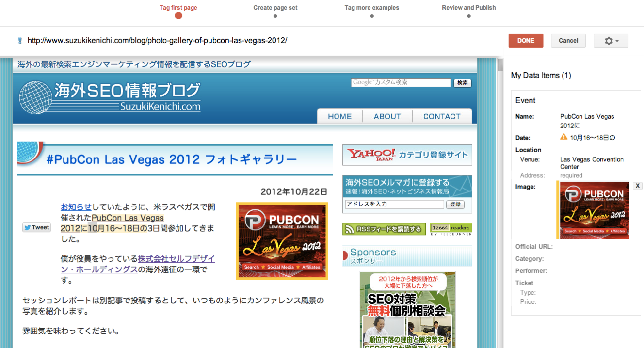Click the SEO対策 無料個別相談会 sponsor ad
644x348 pixels.
[407, 309]
